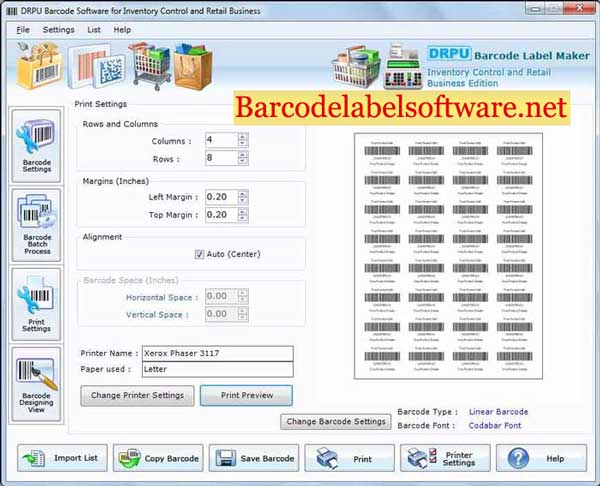Screen dimensions: 600x486
Task: Toggle the Auto (Center) alignment checkbox
Action: tap(199, 254)
